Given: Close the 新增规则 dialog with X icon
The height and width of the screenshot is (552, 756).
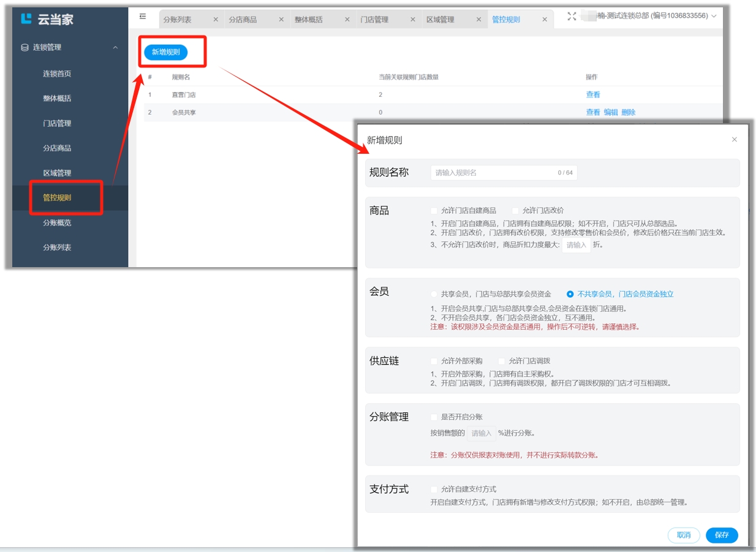Looking at the screenshot, I should coord(735,140).
